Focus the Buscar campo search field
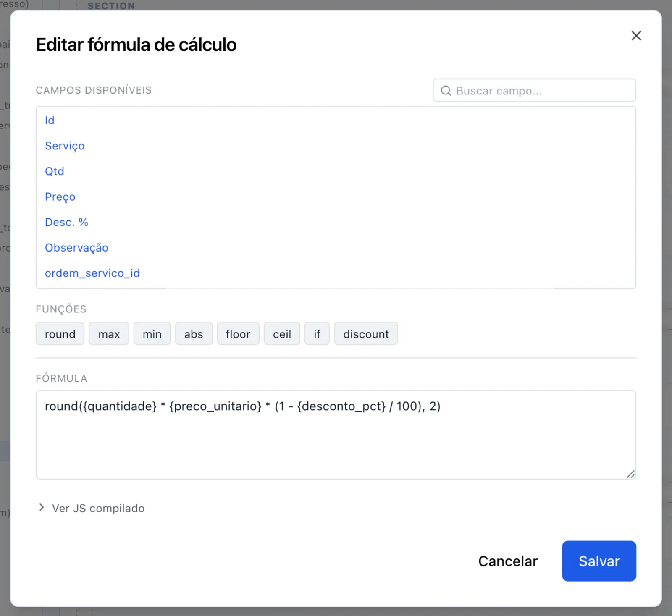 (534, 90)
